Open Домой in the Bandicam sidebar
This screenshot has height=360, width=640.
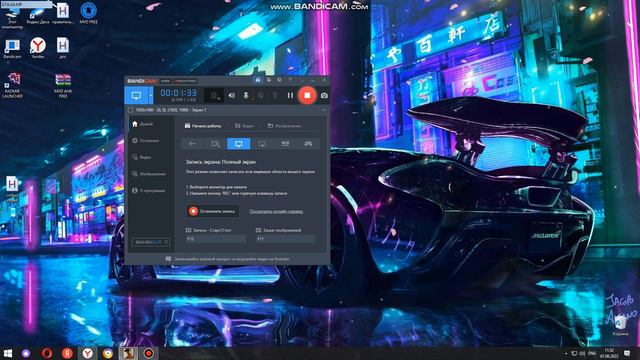click(142, 124)
